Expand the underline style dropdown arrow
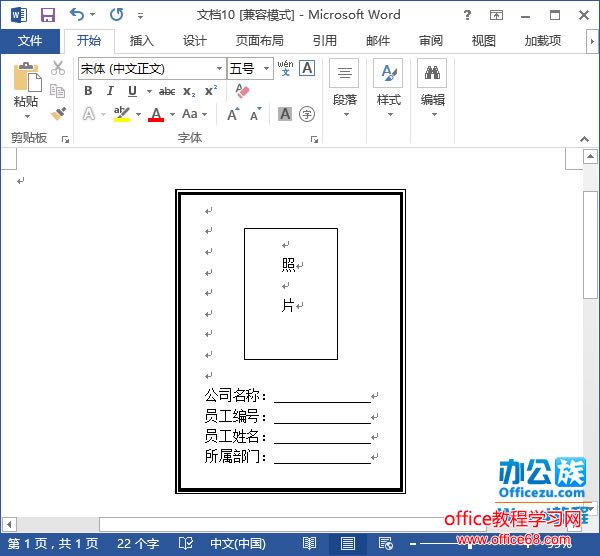The height and width of the screenshot is (556, 600). [149, 91]
